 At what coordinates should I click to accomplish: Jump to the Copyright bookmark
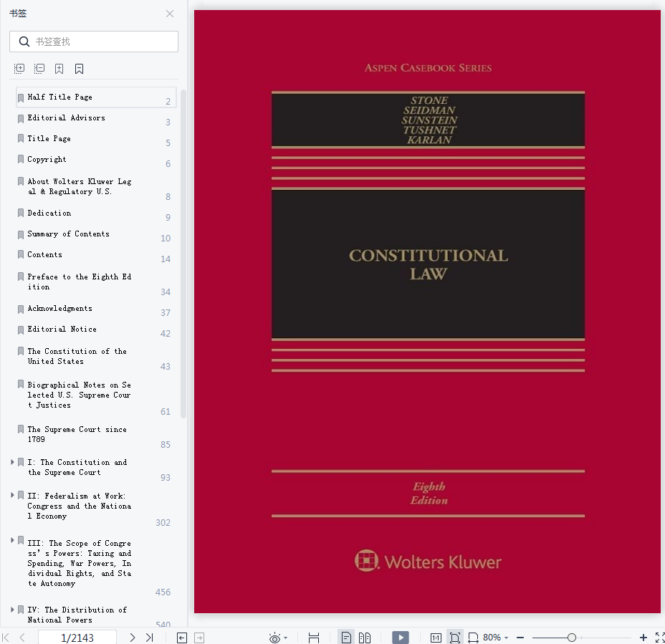(47, 160)
